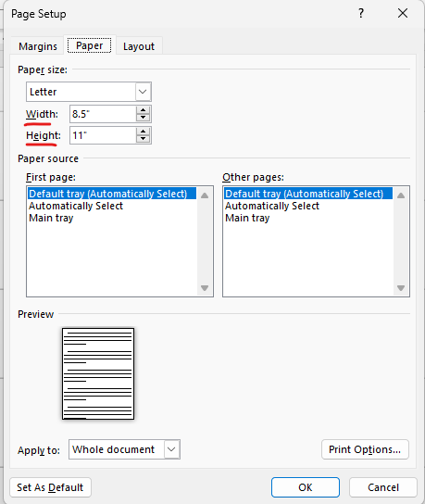Screen dimensions: 425x504
Task: Switch to the Margins tab
Action: click(38, 46)
